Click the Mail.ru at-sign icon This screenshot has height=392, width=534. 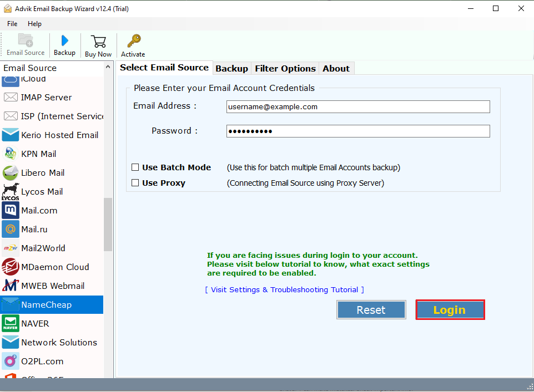point(11,230)
